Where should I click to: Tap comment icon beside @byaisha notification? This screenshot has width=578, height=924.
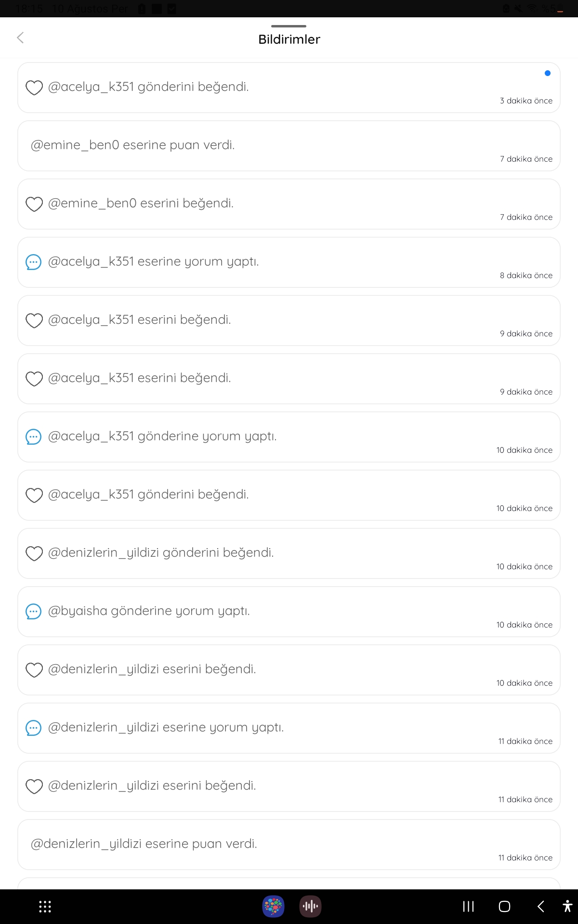(33, 612)
